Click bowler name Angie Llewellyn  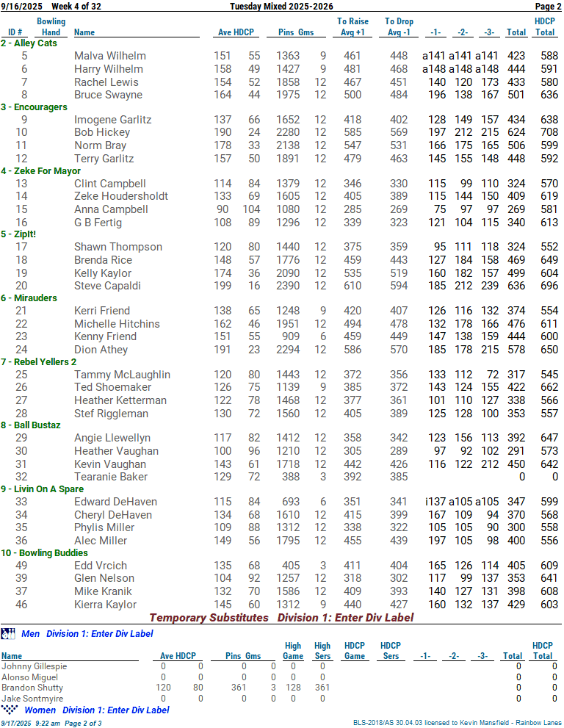pos(112,438)
